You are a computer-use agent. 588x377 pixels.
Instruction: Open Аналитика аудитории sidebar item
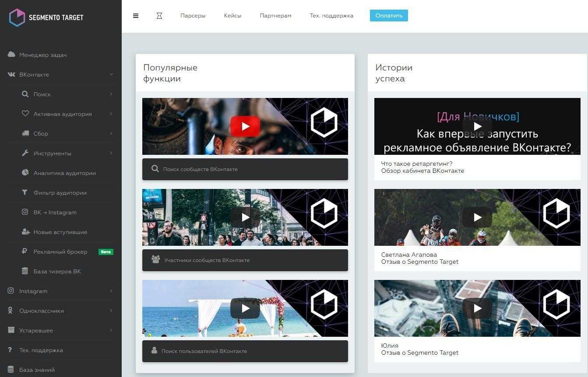[x=65, y=173]
